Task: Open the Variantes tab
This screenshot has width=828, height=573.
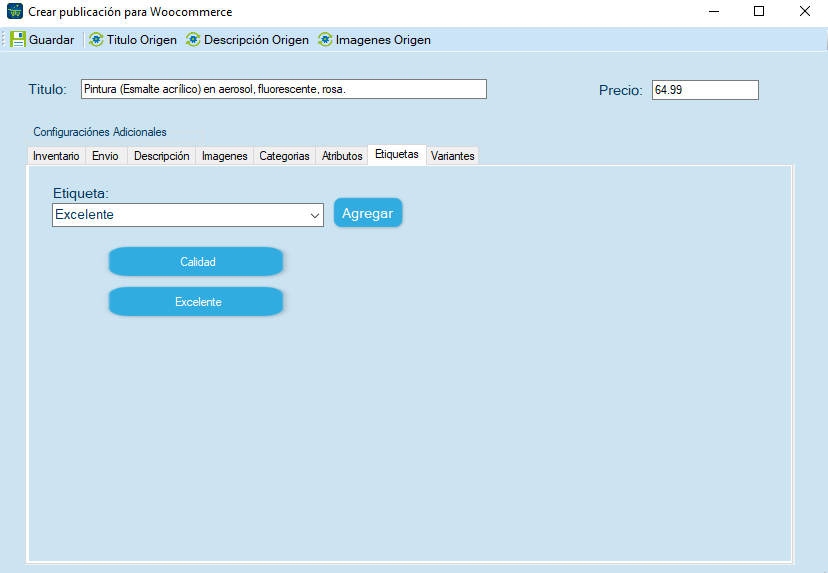Action: pyautogui.click(x=453, y=156)
